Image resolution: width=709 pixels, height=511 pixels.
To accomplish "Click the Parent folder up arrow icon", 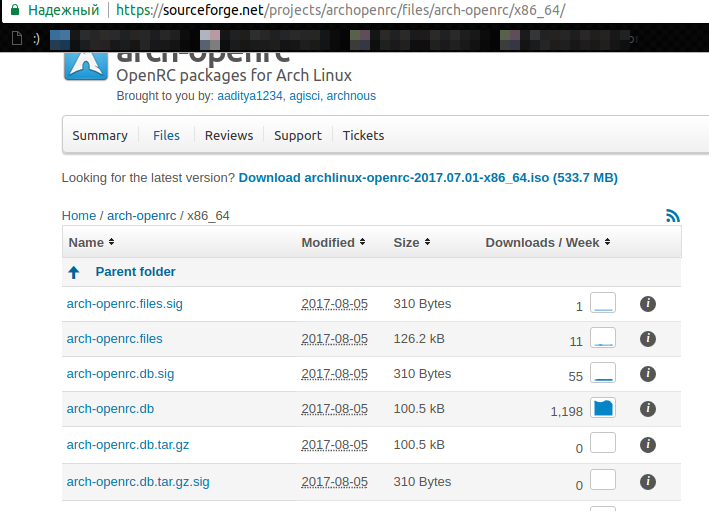I will click(74, 272).
